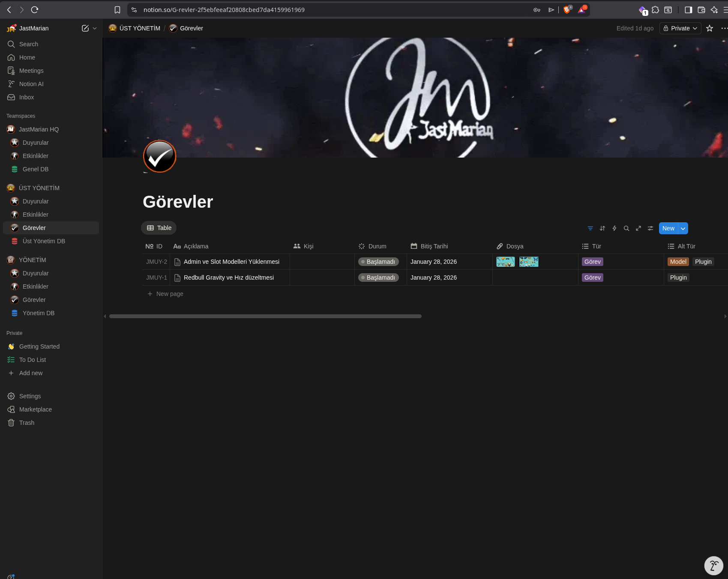
Task: Create a new page with the compose icon
Action: 85,28
